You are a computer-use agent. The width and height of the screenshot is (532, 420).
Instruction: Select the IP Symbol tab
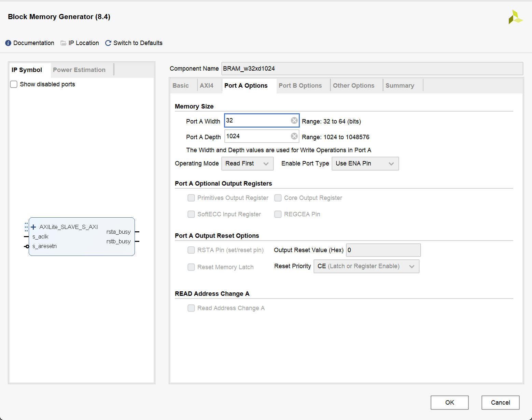[27, 70]
